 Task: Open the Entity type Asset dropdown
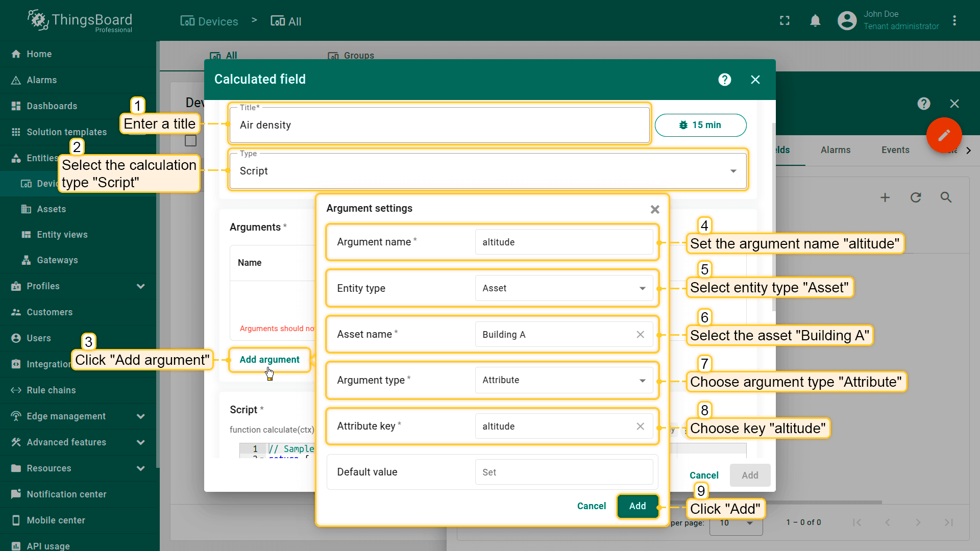(x=563, y=288)
